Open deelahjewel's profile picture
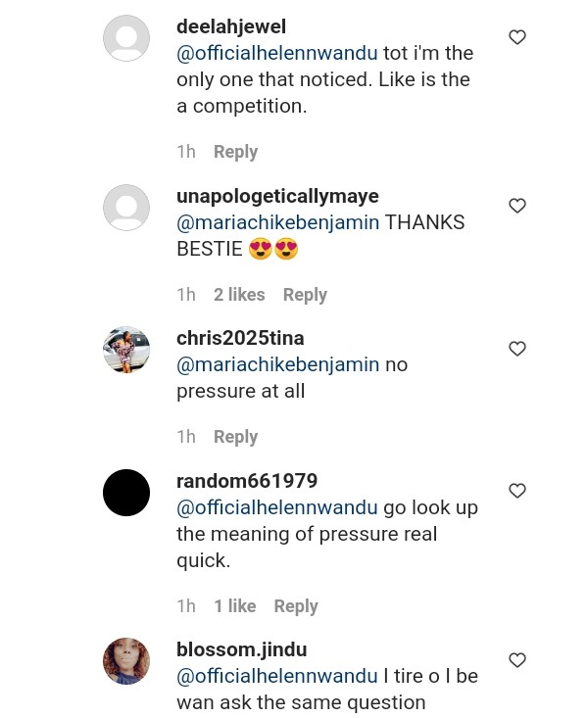Viewport: 588px width, 718px height. point(126,39)
